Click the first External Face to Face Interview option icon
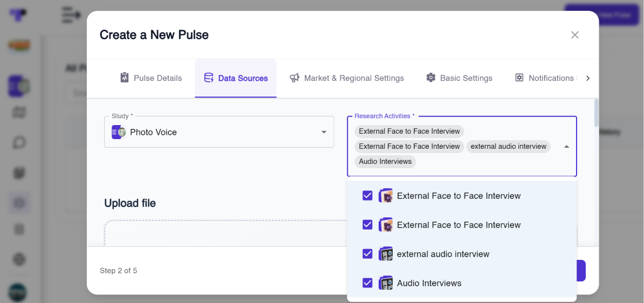Viewport: 644px width, 303px height. click(385, 195)
